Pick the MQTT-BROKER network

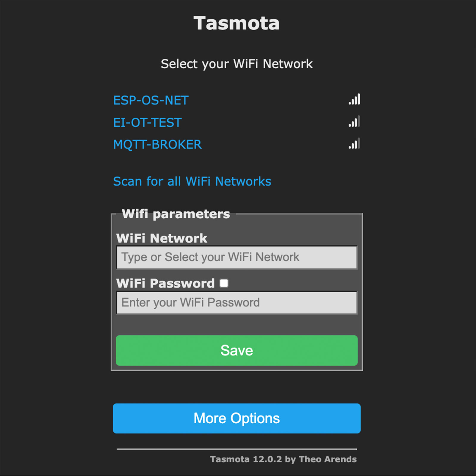point(157,145)
